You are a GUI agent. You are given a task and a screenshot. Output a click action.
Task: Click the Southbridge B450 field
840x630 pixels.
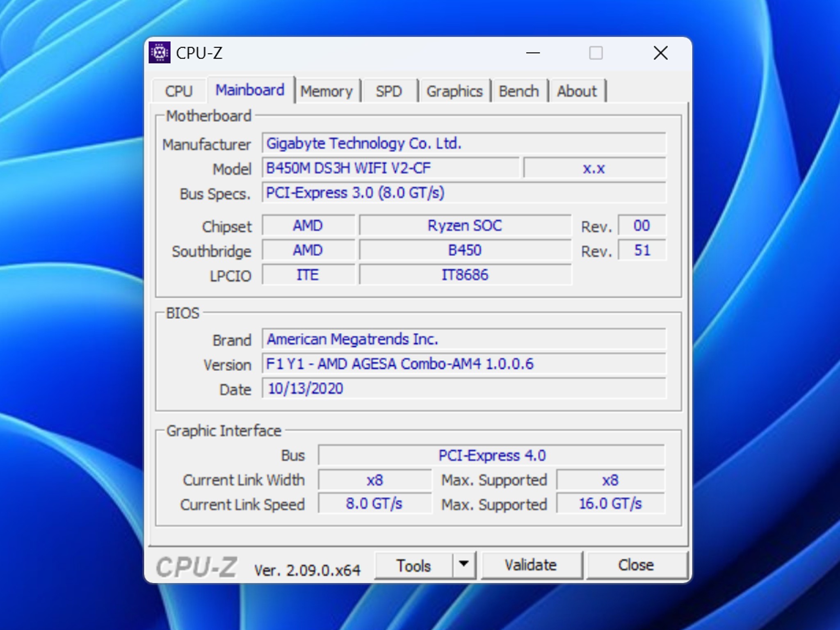[x=465, y=250]
